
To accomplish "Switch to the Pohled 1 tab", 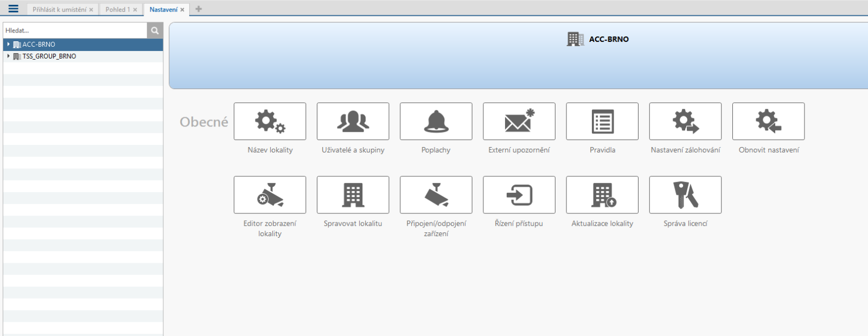I will [x=118, y=10].
